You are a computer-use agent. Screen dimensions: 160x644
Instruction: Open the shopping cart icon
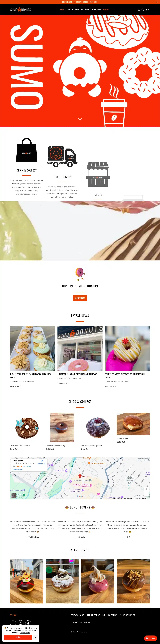[147, 10]
